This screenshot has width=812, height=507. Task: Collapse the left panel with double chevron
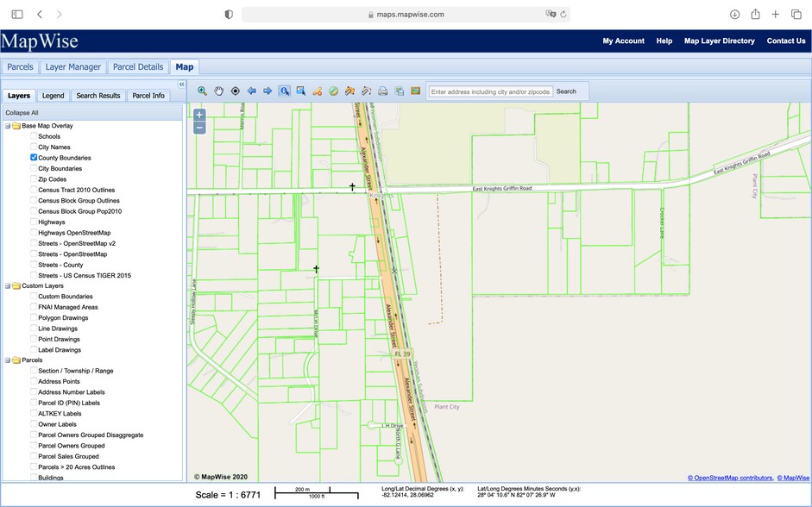pyautogui.click(x=182, y=84)
